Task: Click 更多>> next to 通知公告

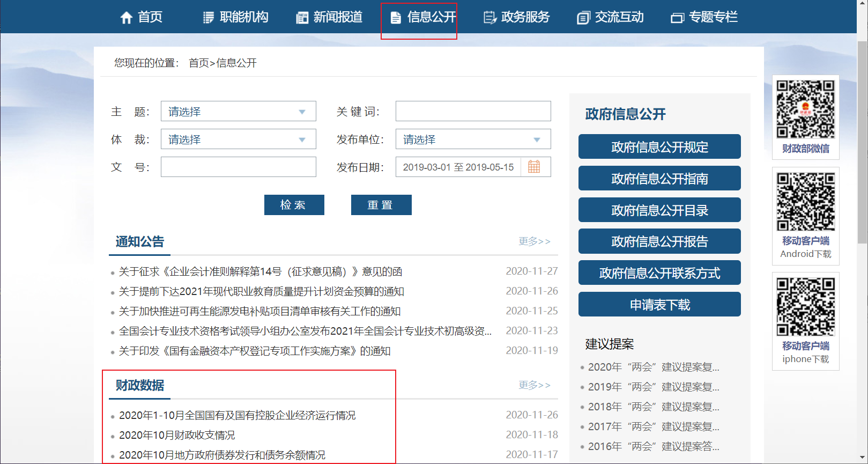Action: coord(535,241)
